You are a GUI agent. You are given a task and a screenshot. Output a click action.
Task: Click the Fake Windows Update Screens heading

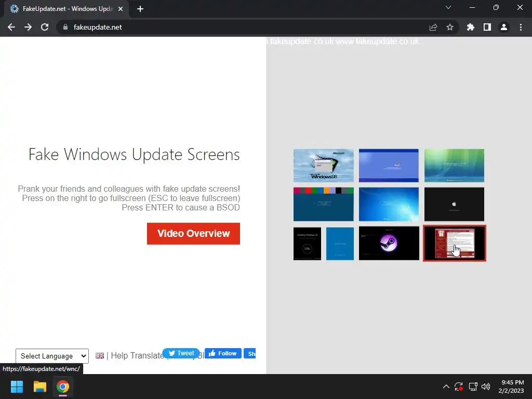point(134,154)
